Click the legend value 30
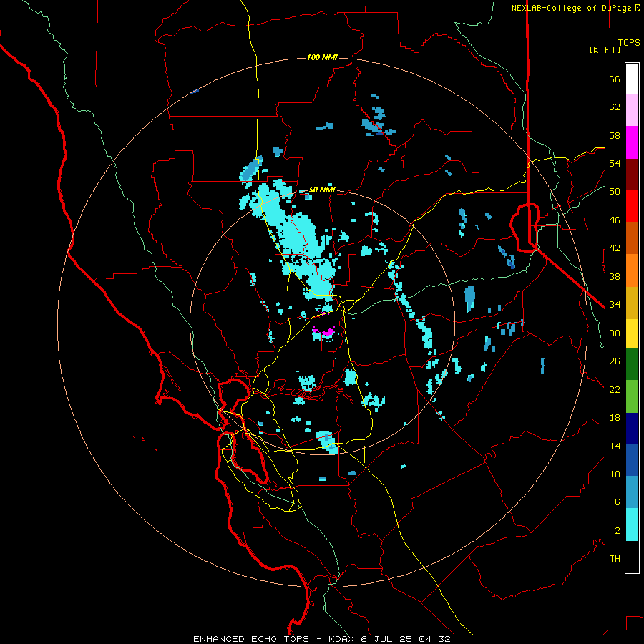 [x=615, y=333]
